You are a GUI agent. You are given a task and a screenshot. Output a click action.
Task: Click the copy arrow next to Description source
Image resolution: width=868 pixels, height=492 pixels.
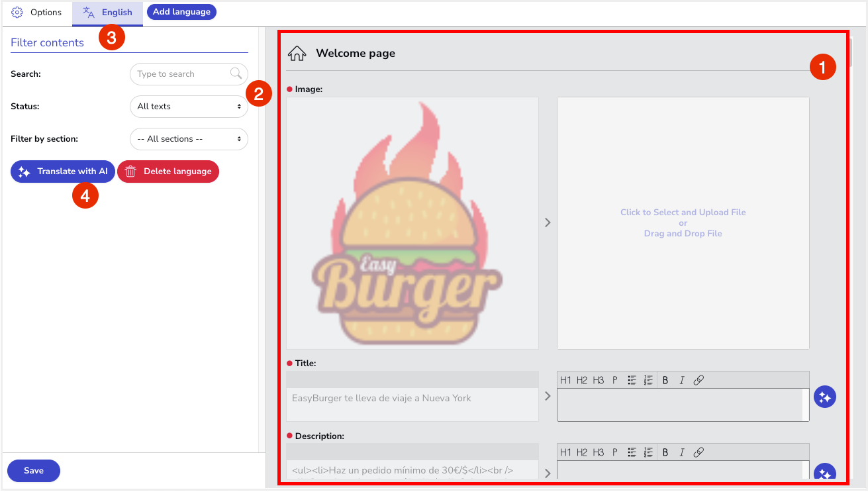pyautogui.click(x=548, y=473)
